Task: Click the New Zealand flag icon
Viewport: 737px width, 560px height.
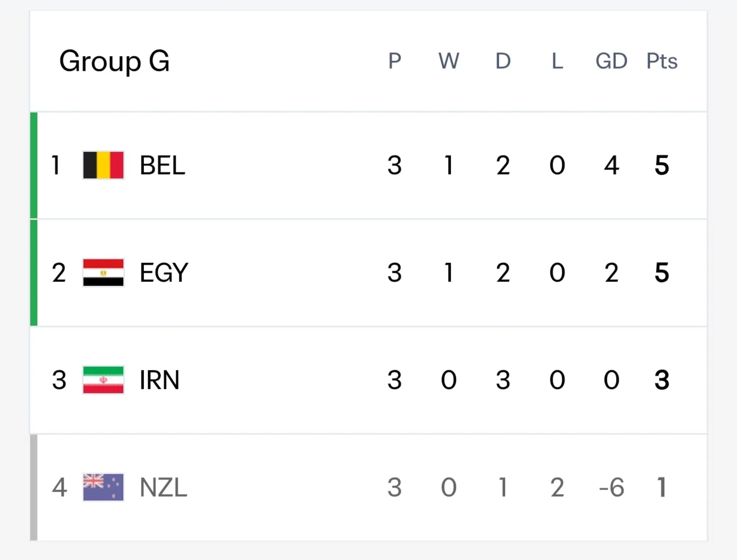Action: tap(103, 487)
